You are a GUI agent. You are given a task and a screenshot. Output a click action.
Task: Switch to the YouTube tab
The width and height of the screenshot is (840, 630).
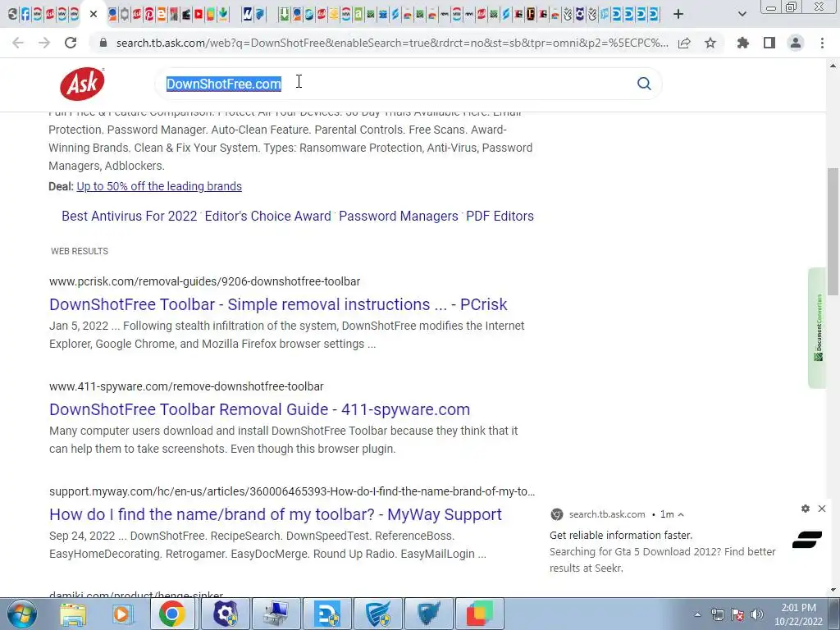(199, 14)
